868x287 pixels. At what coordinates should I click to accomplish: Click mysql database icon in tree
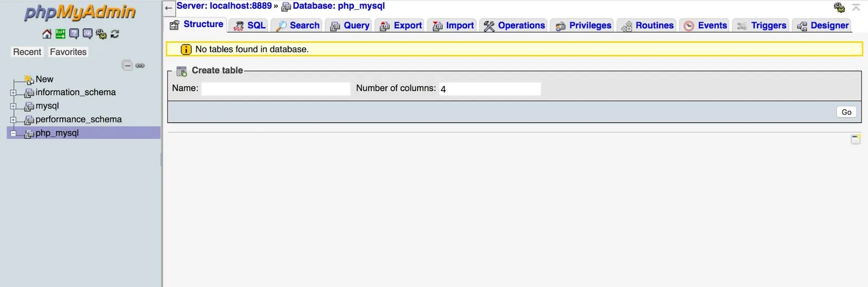click(29, 106)
